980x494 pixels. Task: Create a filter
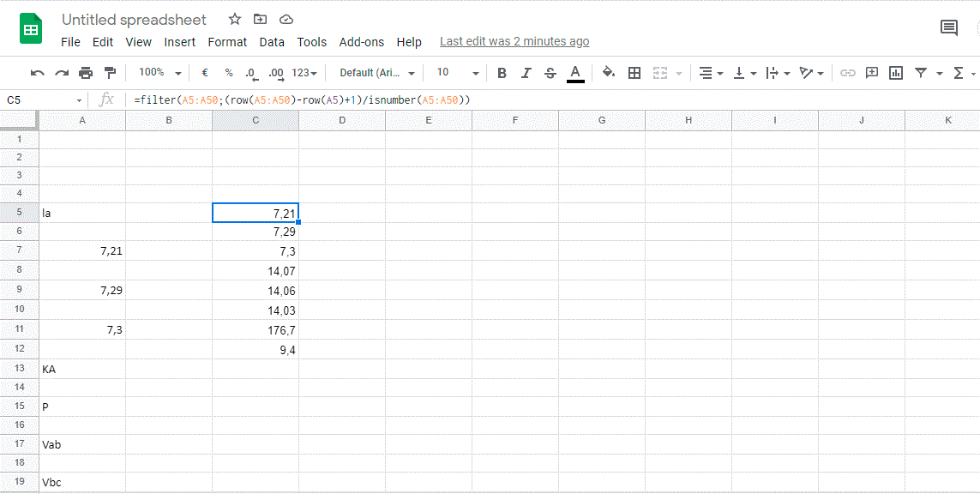[x=921, y=73]
